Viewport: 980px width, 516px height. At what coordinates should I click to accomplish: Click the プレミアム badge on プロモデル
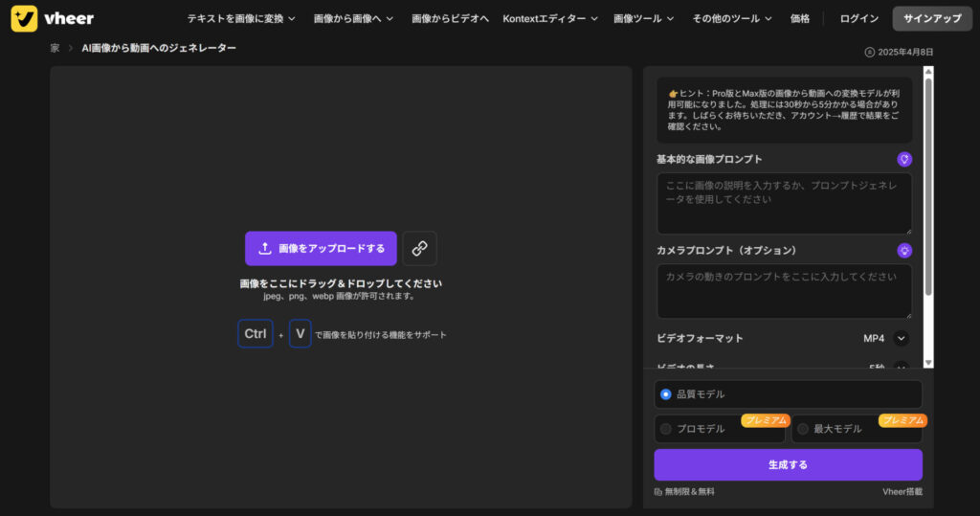[x=765, y=420]
